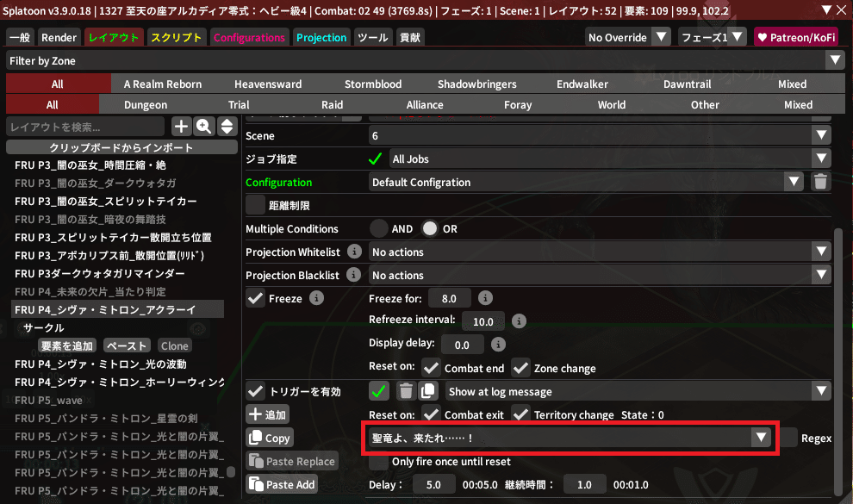Select the OR radio button
853x504 pixels.
click(429, 229)
